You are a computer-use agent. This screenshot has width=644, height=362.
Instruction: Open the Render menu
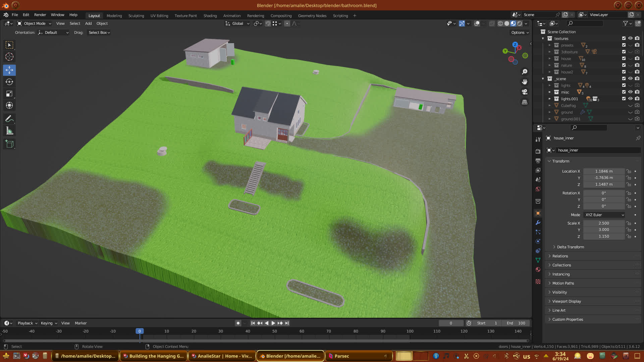tap(40, 15)
